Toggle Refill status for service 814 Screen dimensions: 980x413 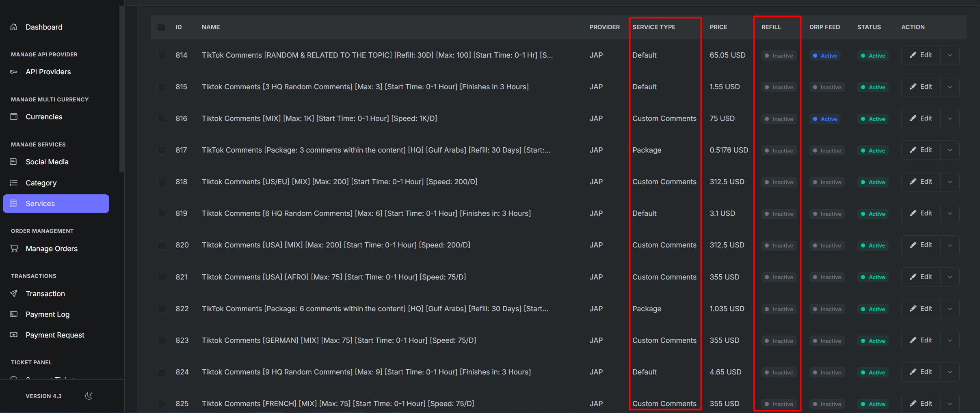click(779, 56)
